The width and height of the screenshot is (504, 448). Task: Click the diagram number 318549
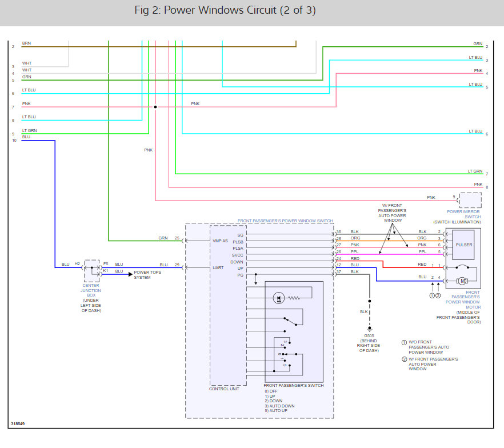(x=18, y=423)
